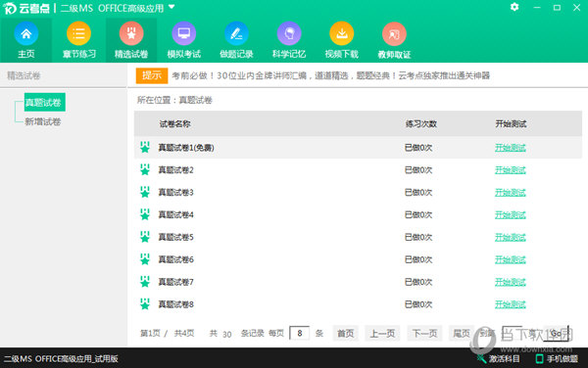Click 尾页 last page button
The width and height of the screenshot is (588, 368).
[462, 333]
